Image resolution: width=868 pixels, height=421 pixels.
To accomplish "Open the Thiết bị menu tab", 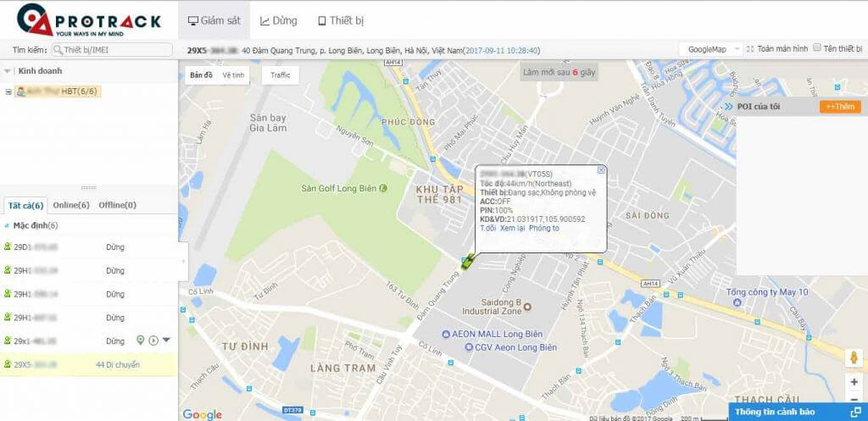I will tap(340, 20).
